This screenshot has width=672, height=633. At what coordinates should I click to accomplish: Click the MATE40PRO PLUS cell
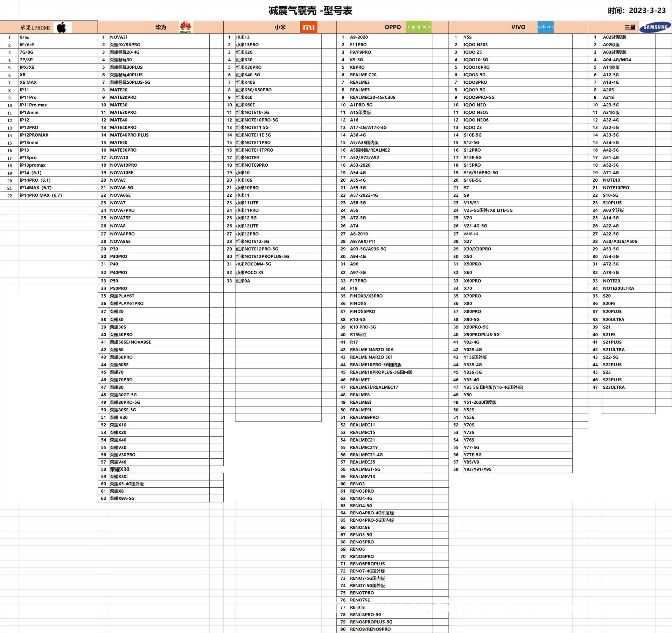(x=129, y=135)
